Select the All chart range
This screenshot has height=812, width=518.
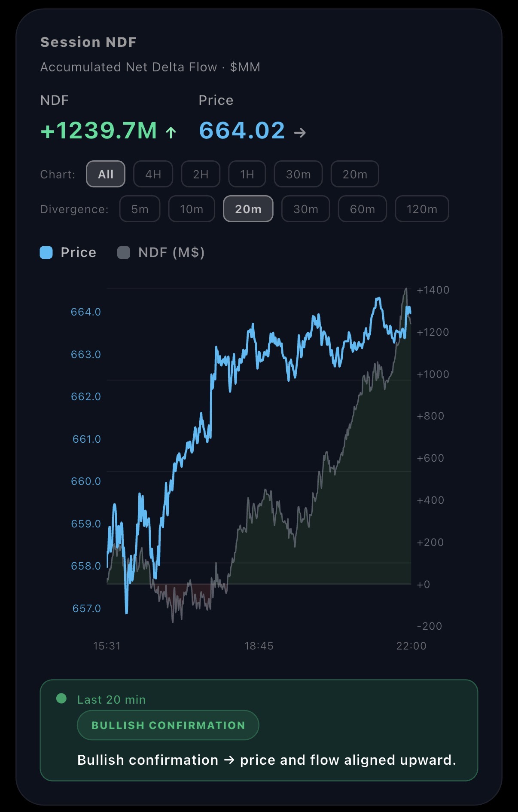[x=106, y=174]
